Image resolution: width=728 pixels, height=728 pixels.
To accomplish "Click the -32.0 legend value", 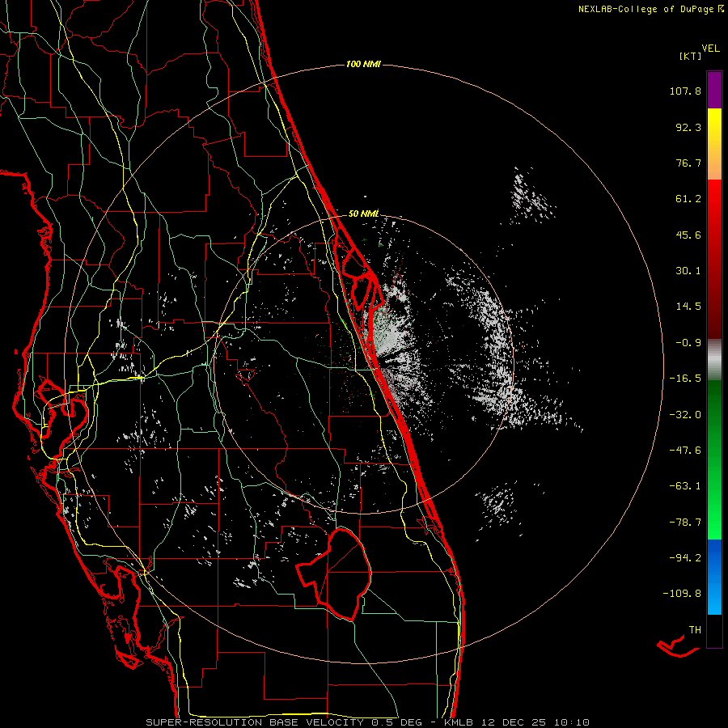I will pos(685,415).
